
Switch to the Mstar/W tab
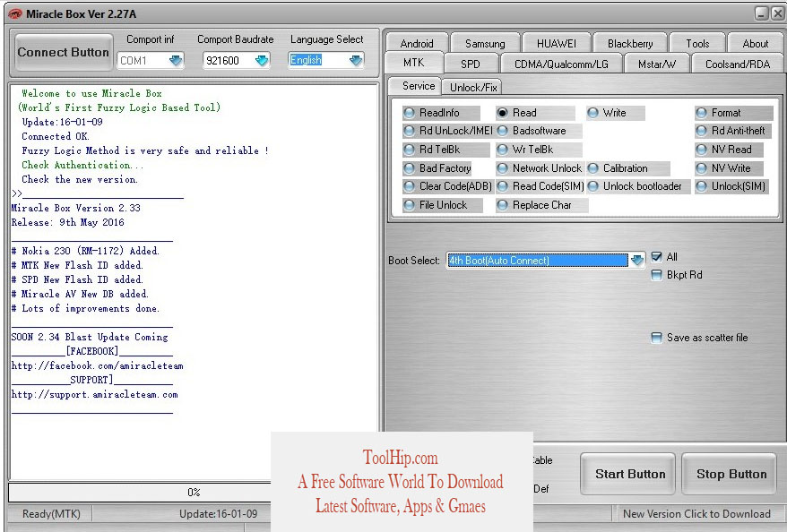tap(656, 64)
